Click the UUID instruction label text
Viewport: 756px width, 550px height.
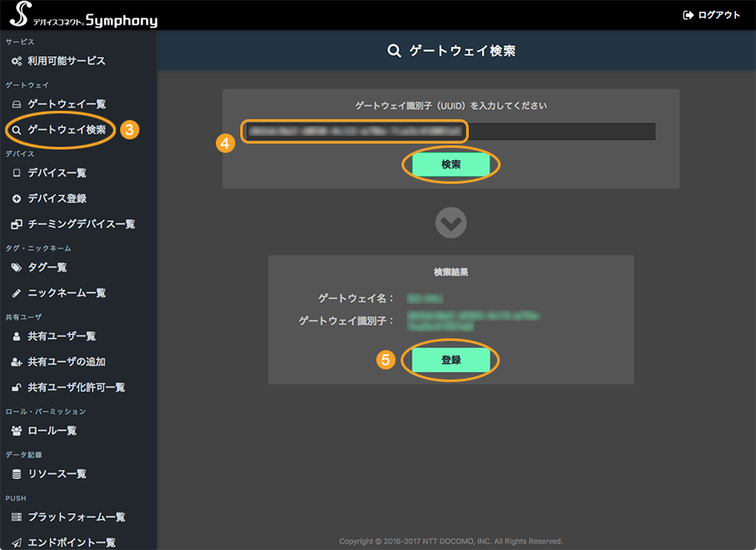point(451,106)
